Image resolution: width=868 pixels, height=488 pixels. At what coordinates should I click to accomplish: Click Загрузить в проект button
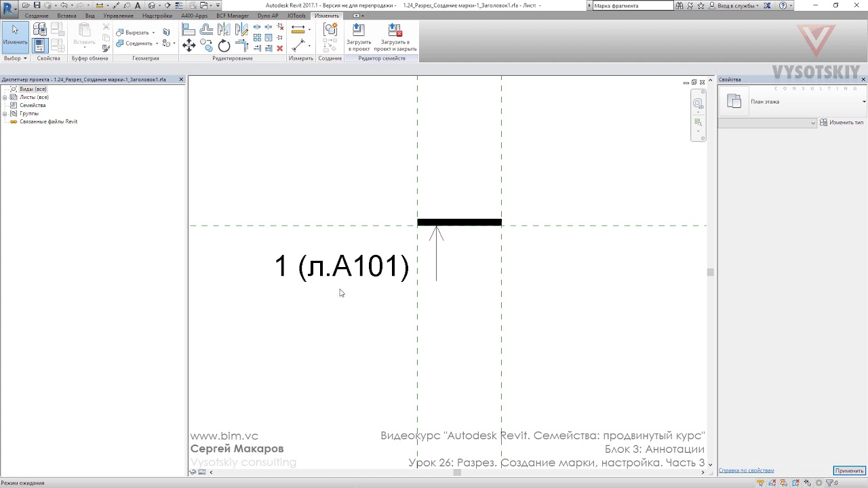click(359, 38)
